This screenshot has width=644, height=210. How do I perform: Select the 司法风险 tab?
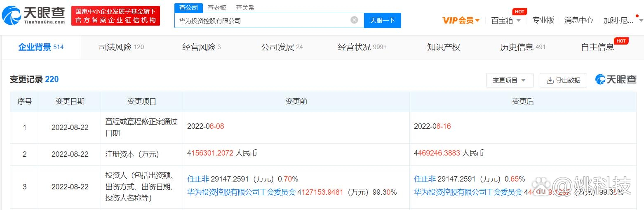(x=121, y=47)
